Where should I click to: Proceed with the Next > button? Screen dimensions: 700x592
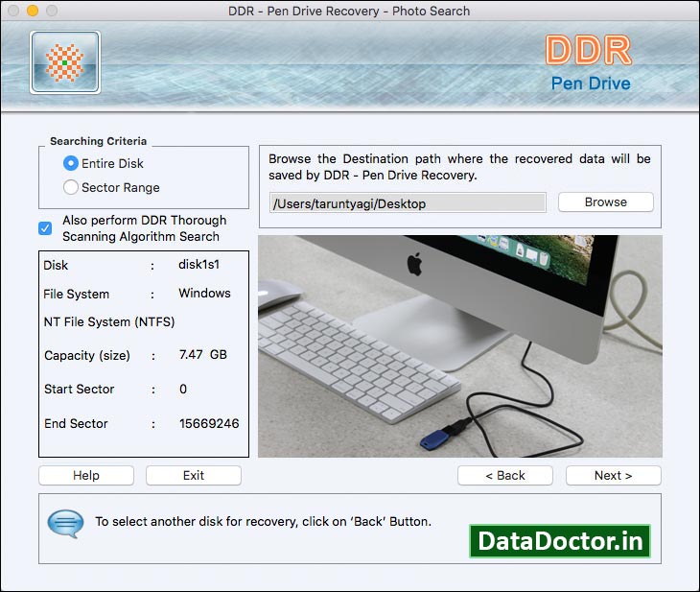click(613, 475)
